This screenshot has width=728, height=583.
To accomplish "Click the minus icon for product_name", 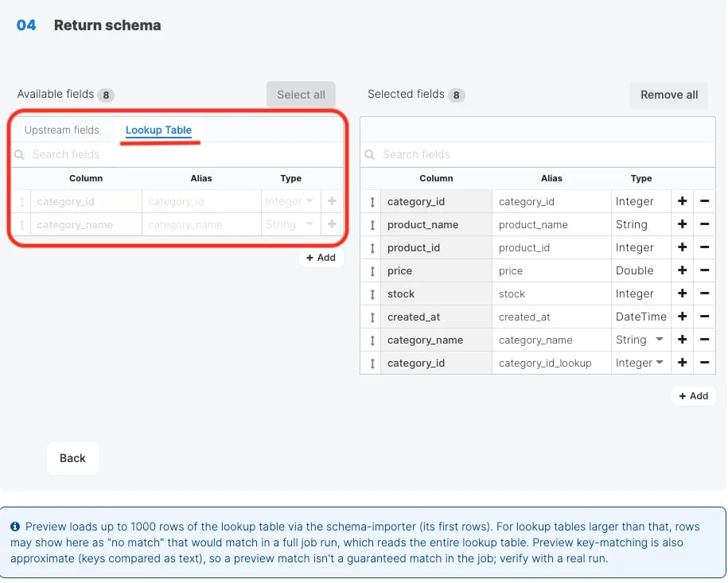I will [x=704, y=224].
